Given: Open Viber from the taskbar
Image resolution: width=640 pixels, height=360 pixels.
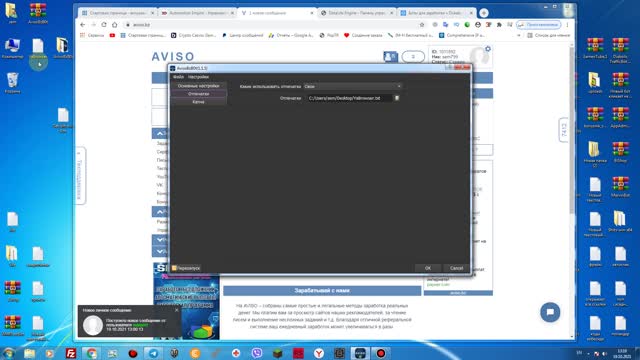Looking at the screenshot, I should coord(257,353).
